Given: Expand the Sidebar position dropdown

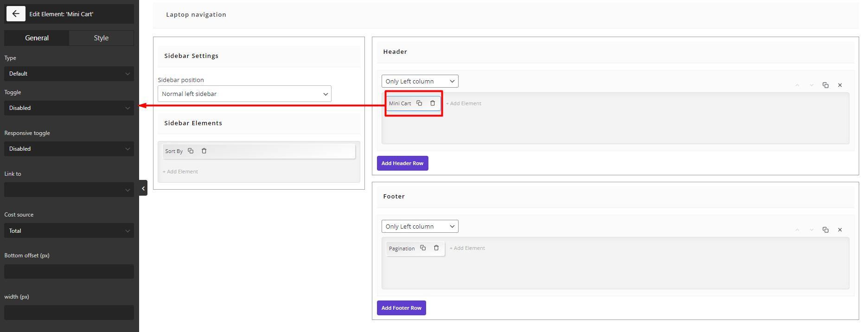Looking at the screenshot, I should tap(244, 94).
